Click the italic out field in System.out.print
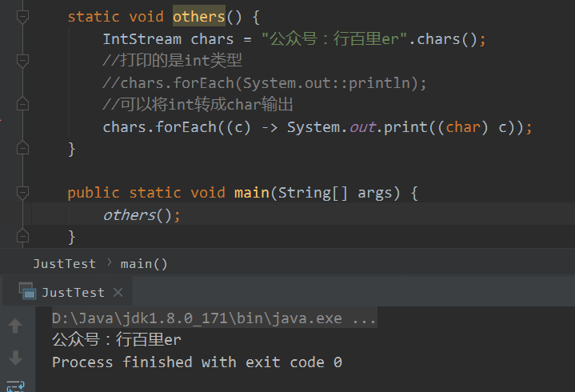575x392 pixels. click(362, 127)
